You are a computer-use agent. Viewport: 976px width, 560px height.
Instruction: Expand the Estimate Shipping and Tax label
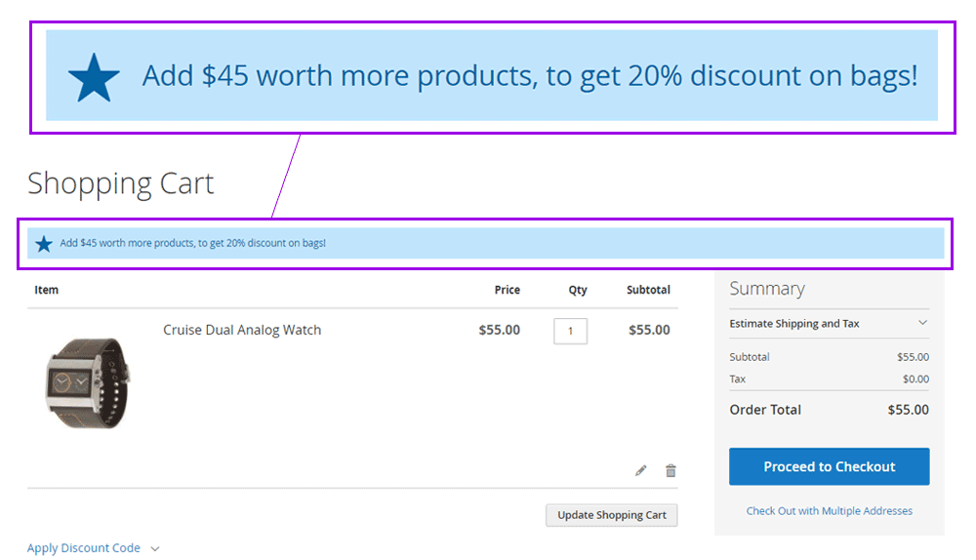[x=794, y=323]
